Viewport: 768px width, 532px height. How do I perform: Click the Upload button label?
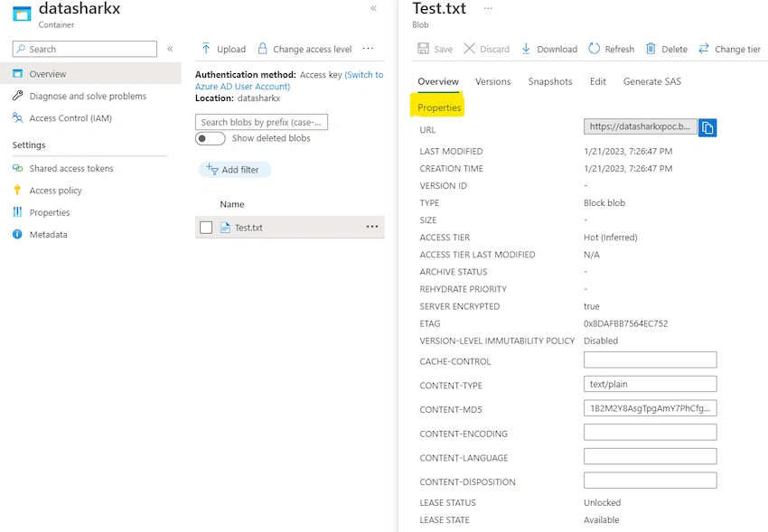[x=231, y=49]
